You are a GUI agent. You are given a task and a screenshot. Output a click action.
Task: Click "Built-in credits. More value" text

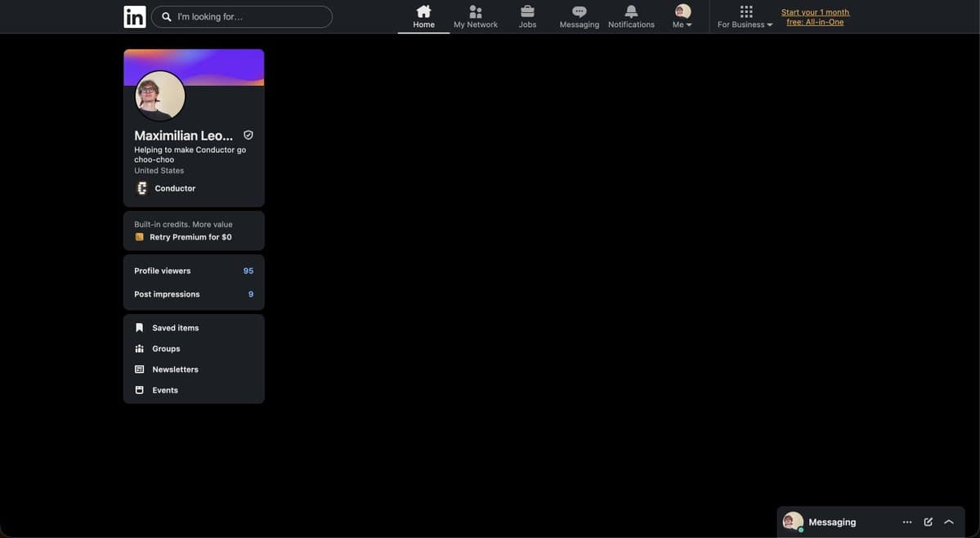[183, 224]
